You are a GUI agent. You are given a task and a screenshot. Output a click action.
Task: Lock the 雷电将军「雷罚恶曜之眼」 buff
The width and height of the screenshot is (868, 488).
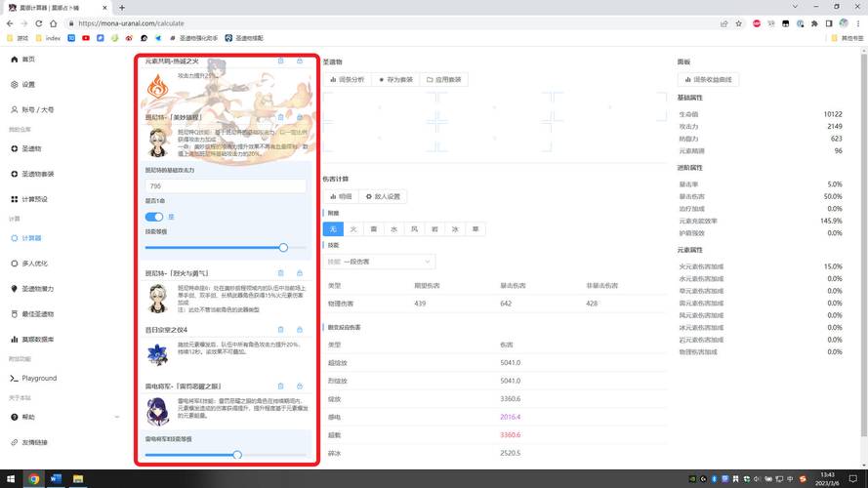coord(300,386)
